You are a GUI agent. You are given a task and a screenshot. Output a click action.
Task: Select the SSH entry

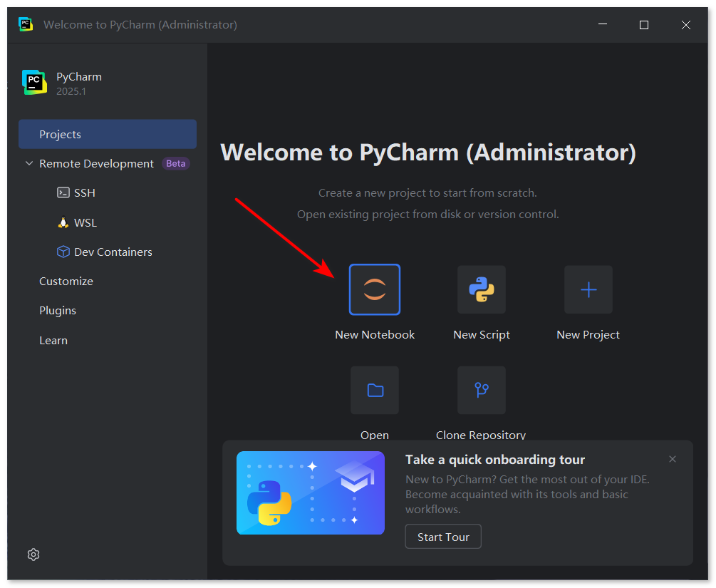click(85, 193)
